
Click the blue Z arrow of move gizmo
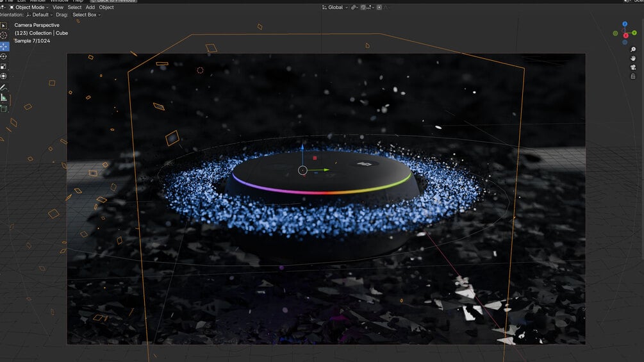tap(302, 148)
